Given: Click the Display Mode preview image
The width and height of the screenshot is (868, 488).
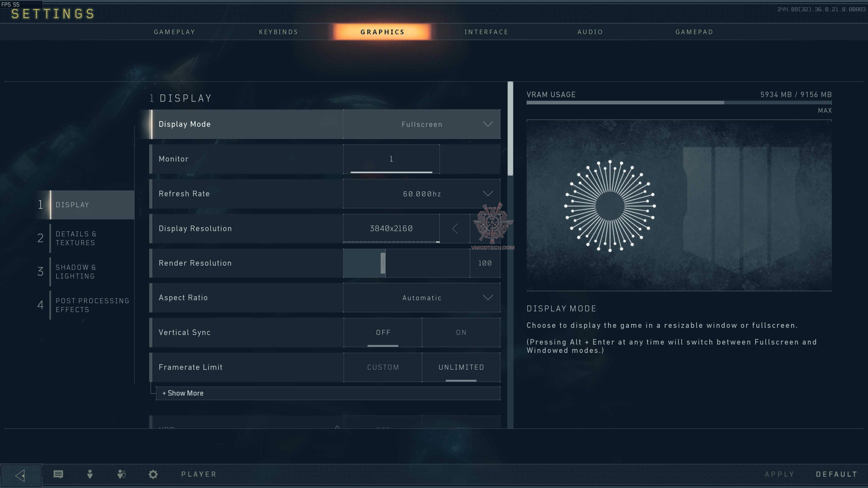Looking at the screenshot, I should [x=679, y=205].
